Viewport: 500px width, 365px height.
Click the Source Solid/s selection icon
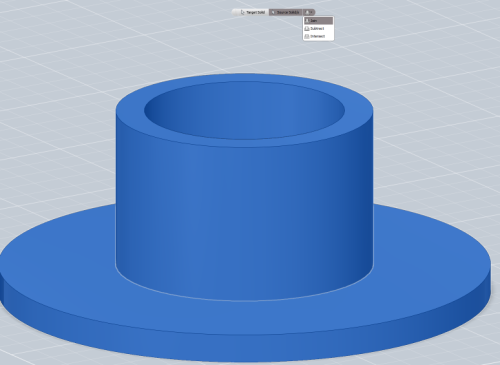273,12
